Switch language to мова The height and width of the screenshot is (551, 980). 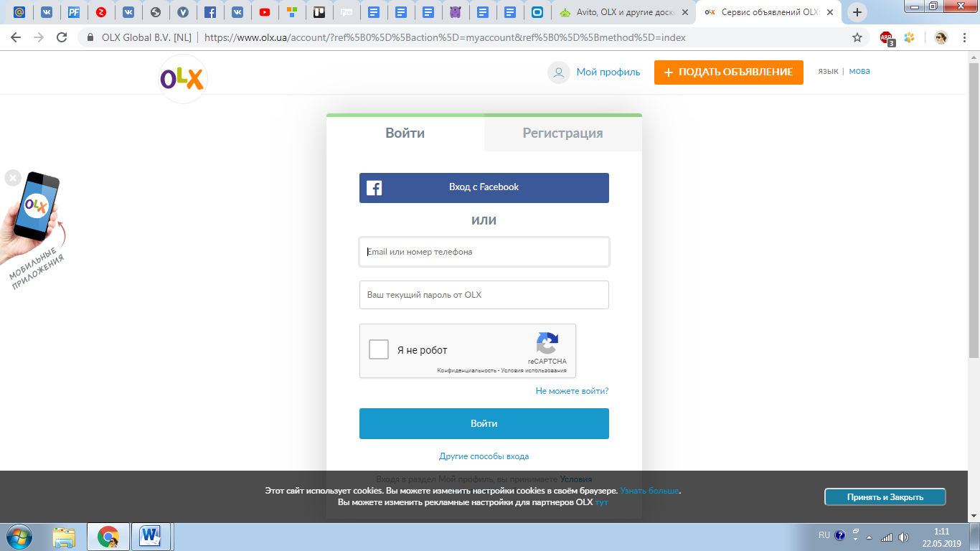859,71
